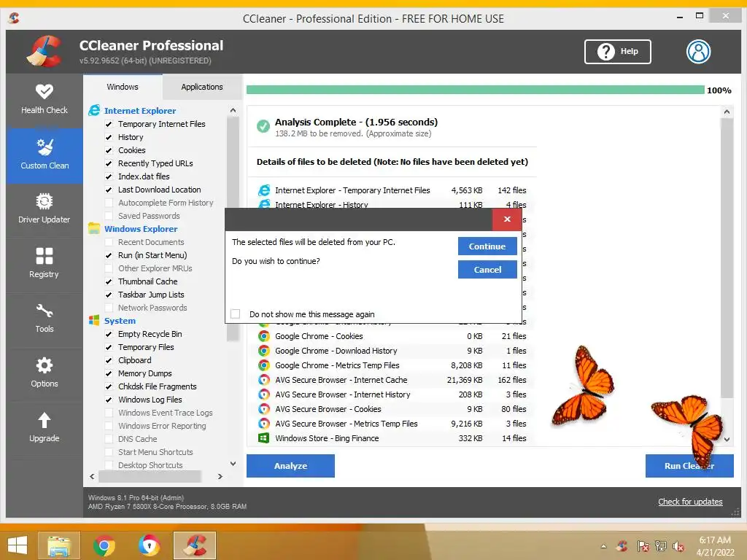This screenshot has width=747, height=560.
Task: Open the Help button
Action: (617, 52)
